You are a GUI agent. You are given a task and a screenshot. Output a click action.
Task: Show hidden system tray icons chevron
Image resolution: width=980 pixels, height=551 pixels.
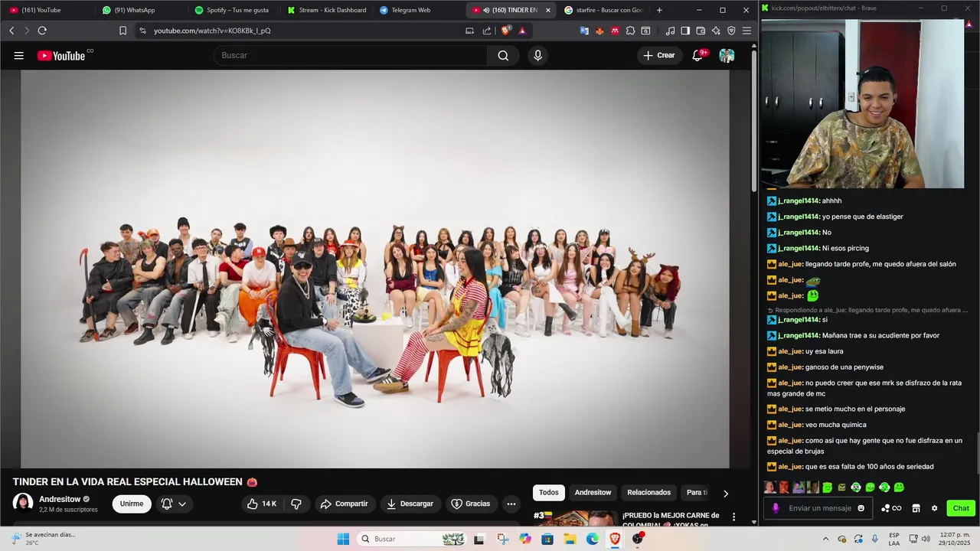point(825,539)
